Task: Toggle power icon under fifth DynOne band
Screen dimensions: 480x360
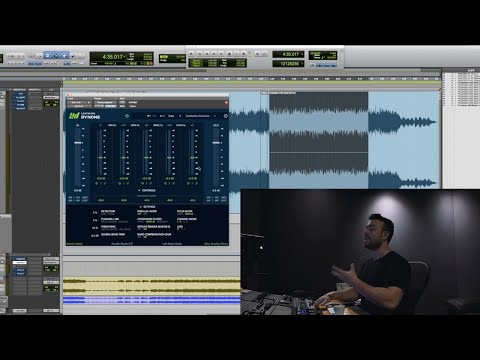Action: tap(189, 183)
